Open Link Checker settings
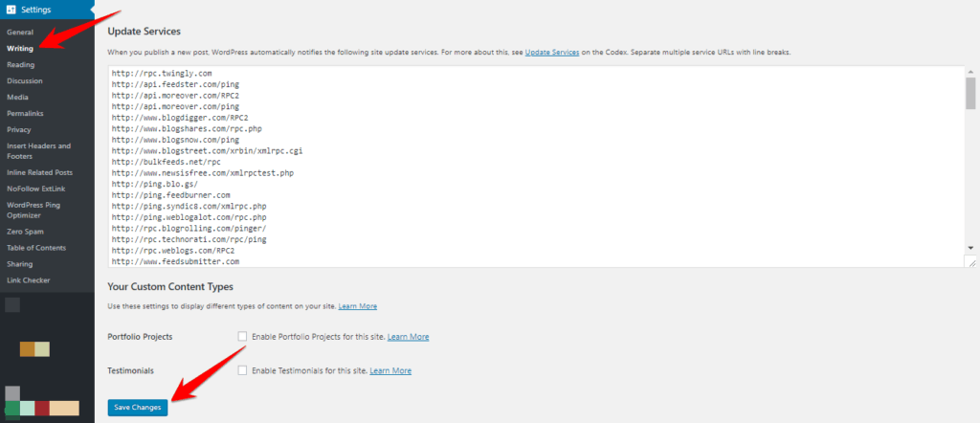 click(x=28, y=279)
